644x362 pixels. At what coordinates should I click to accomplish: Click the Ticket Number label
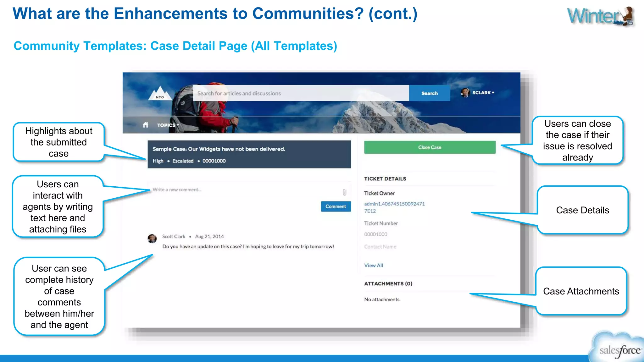pos(381,223)
